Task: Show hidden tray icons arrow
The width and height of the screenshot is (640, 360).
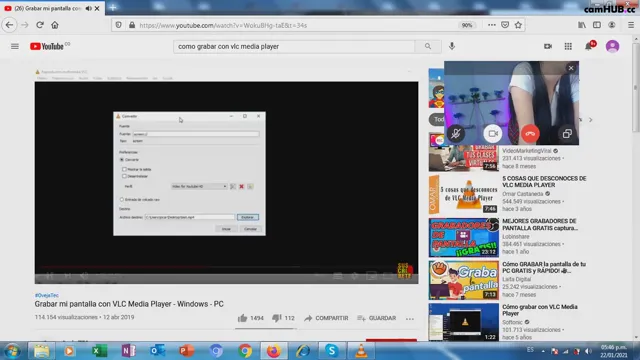Action: (543, 351)
